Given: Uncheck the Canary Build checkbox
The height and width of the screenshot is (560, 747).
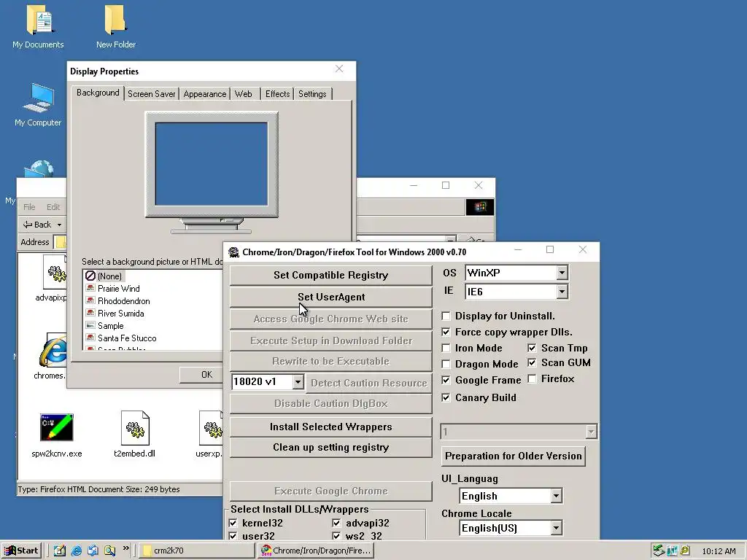Looking at the screenshot, I should 446,397.
